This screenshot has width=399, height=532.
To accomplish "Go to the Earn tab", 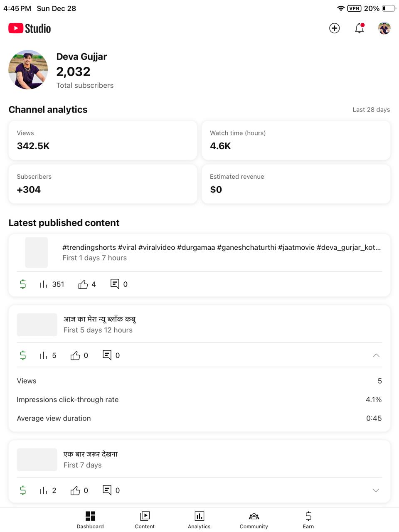I will point(308,520).
